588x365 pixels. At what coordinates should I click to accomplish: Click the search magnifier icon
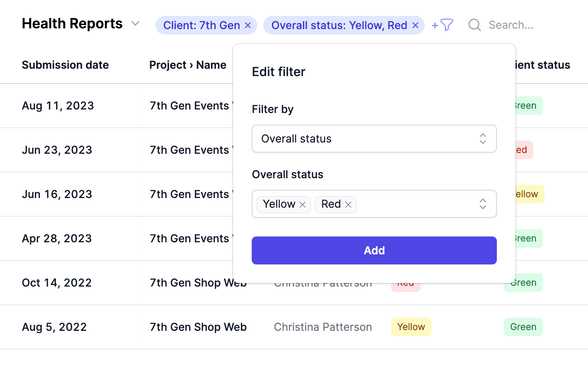click(x=474, y=25)
